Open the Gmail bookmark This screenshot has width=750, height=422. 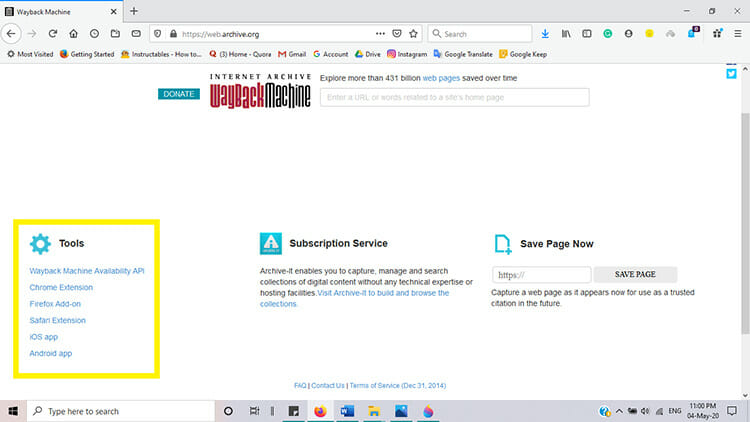(x=292, y=55)
